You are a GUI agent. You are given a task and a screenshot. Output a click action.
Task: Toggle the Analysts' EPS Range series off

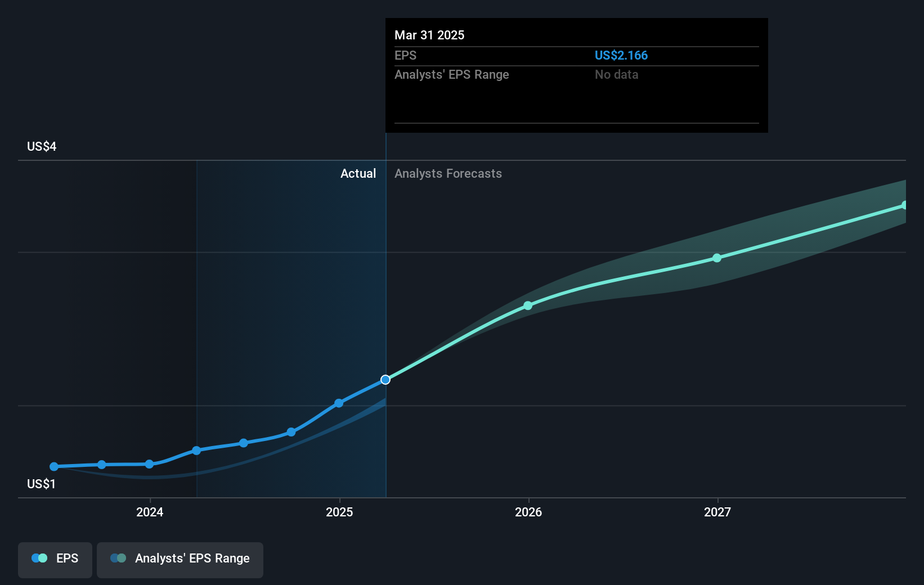180,559
